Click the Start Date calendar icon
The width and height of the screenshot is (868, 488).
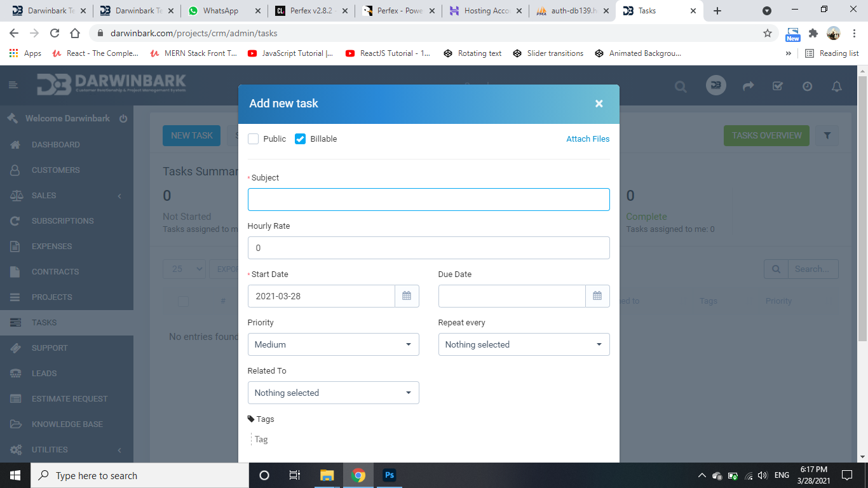[407, 296]
